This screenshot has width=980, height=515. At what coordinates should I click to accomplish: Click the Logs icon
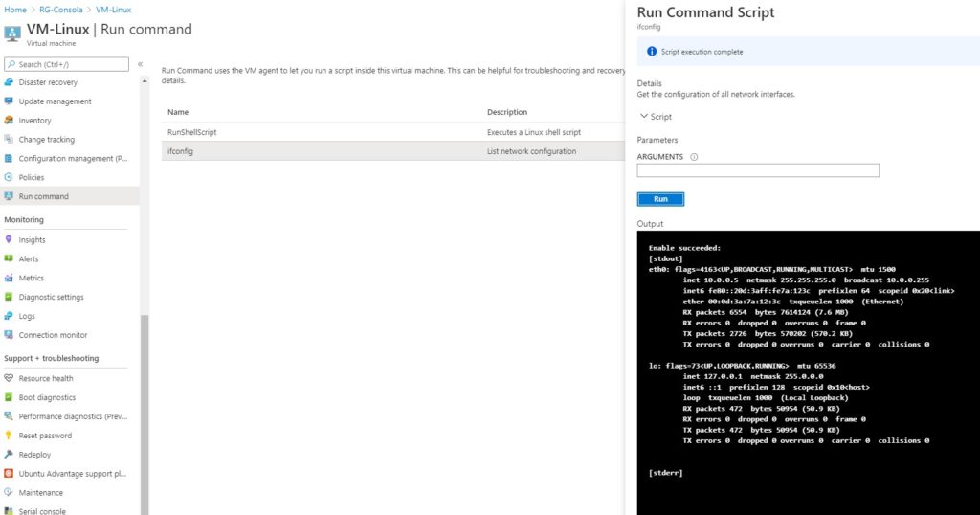(x=9, y=316)
